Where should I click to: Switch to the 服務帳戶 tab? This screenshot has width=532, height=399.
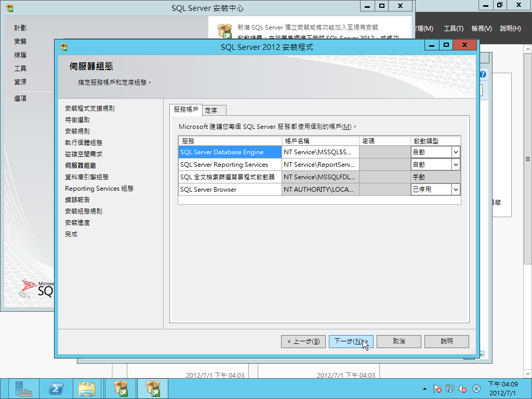coord(186,110)
